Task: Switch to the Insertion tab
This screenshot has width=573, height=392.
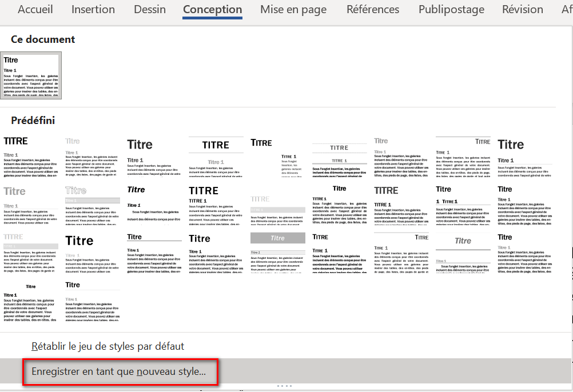Action: coord(93,10)
